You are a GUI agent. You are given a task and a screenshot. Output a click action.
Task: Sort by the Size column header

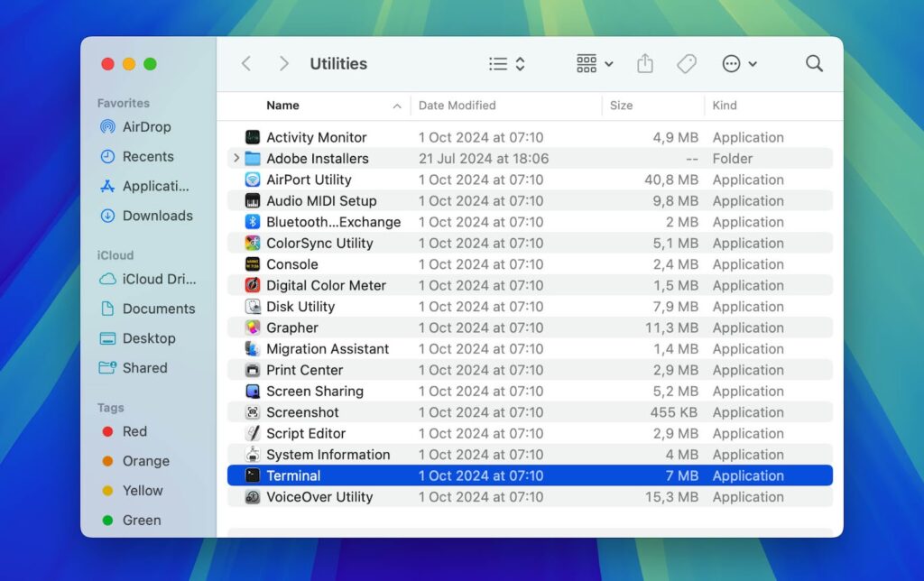click(x=621, y=106)
